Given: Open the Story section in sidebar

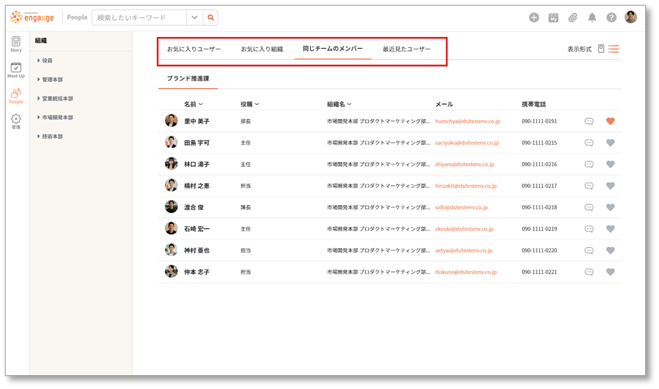Looking at the screenshot, I should (x=16, y=44).
